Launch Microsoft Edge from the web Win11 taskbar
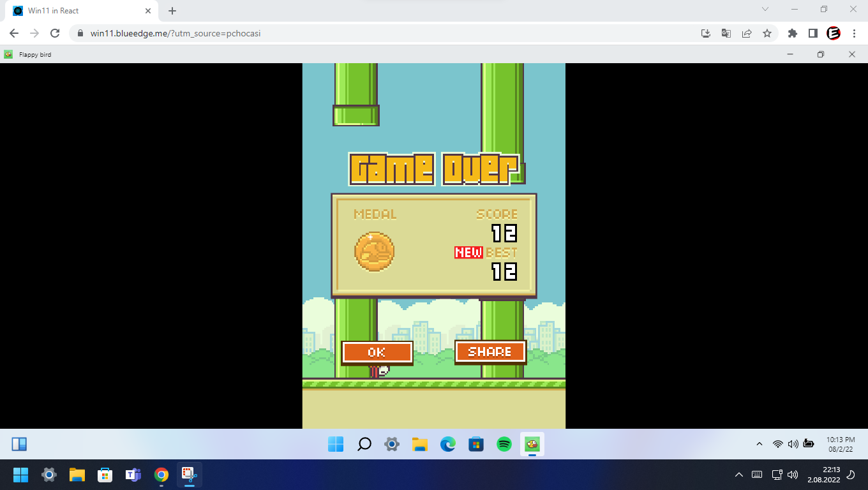 448,444
